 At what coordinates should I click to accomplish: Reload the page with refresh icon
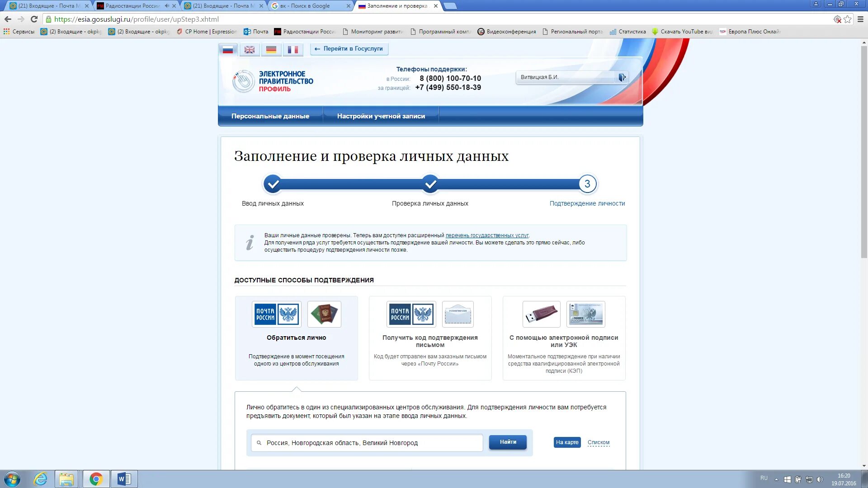pos(34,19)
